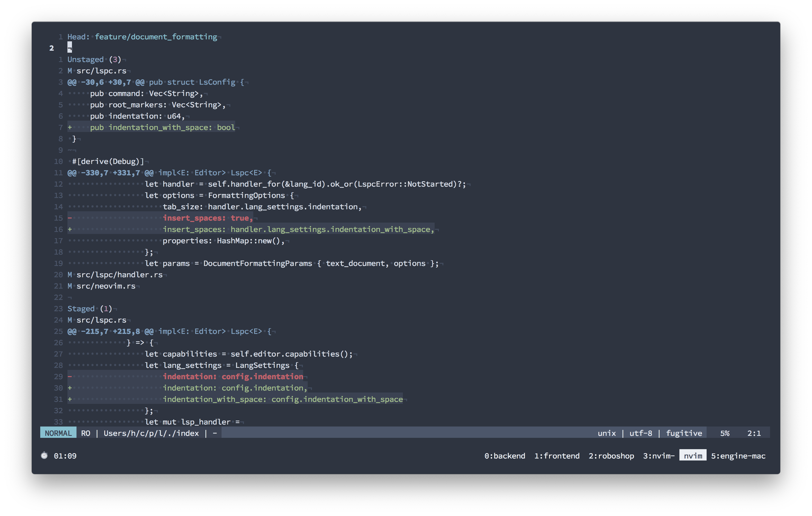Click the @@ -30,6 +30,7 @@ hunk header

tap(156, 82)
